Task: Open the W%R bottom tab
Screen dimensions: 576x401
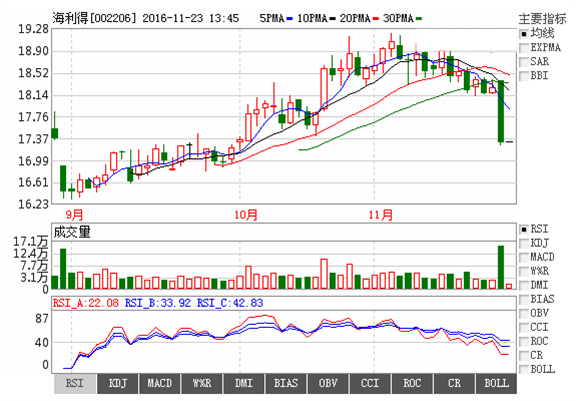Action: [202, 384]
